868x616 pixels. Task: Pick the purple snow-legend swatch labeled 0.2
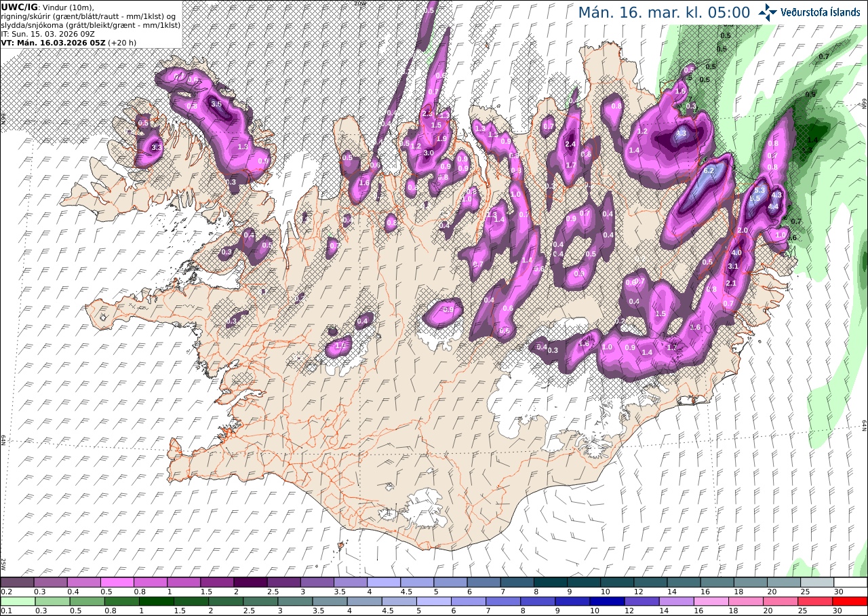coord(17,582)
